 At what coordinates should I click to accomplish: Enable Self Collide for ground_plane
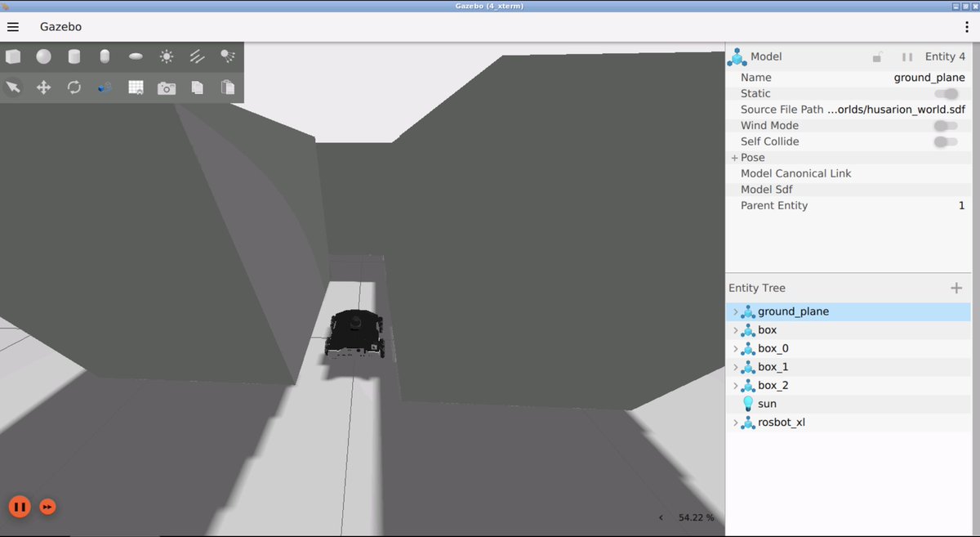[x=947, y=141]
